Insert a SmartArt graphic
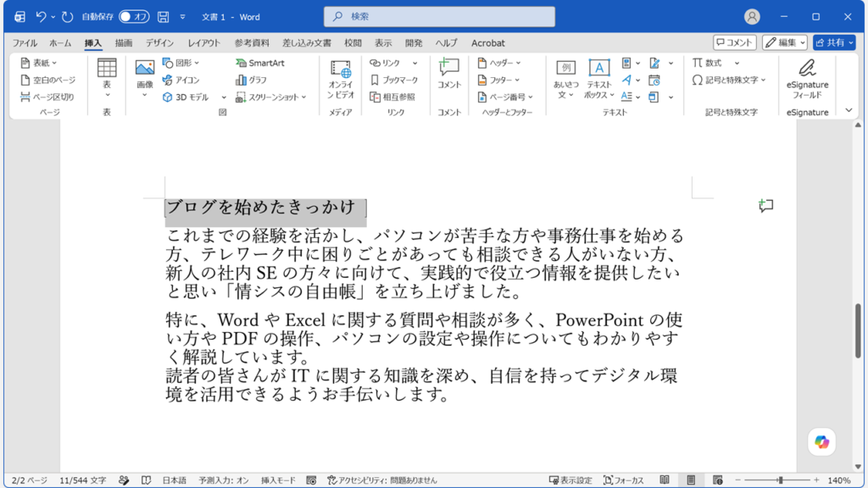 [260, 63]
